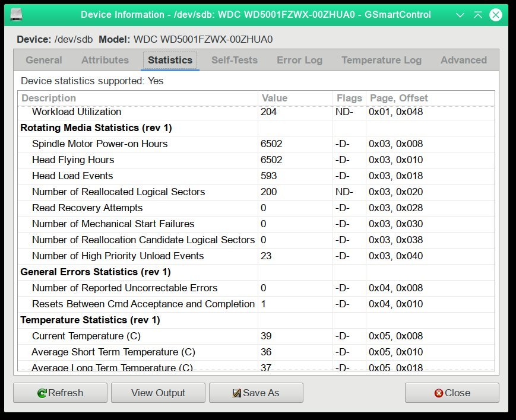Switch to the Self-Tests tab
This screenshot has width=516, height=420.
pyautogui.click(x=235, y=60)
